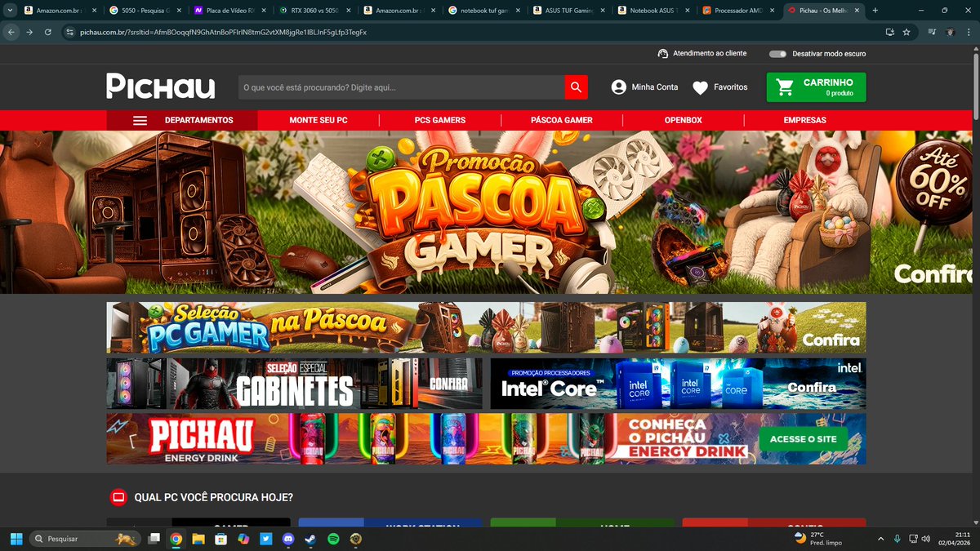This screenshot has width=980, height=551.
Task: Open the PCs Gamers menu
Action: [440, 120]
